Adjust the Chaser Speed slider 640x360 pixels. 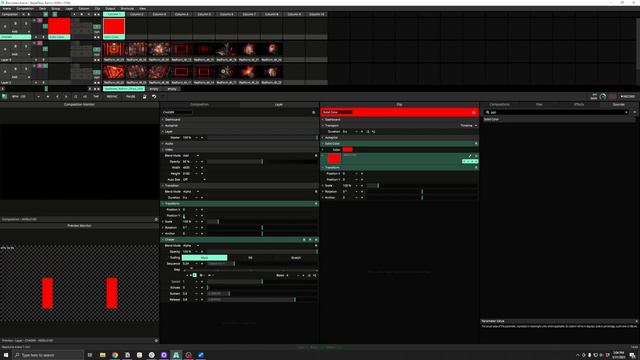(262, 282)
